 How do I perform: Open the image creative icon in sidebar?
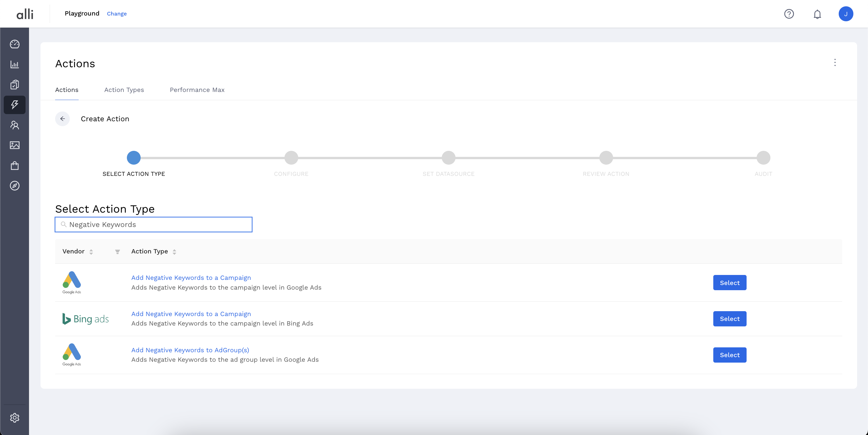(14, 145)
